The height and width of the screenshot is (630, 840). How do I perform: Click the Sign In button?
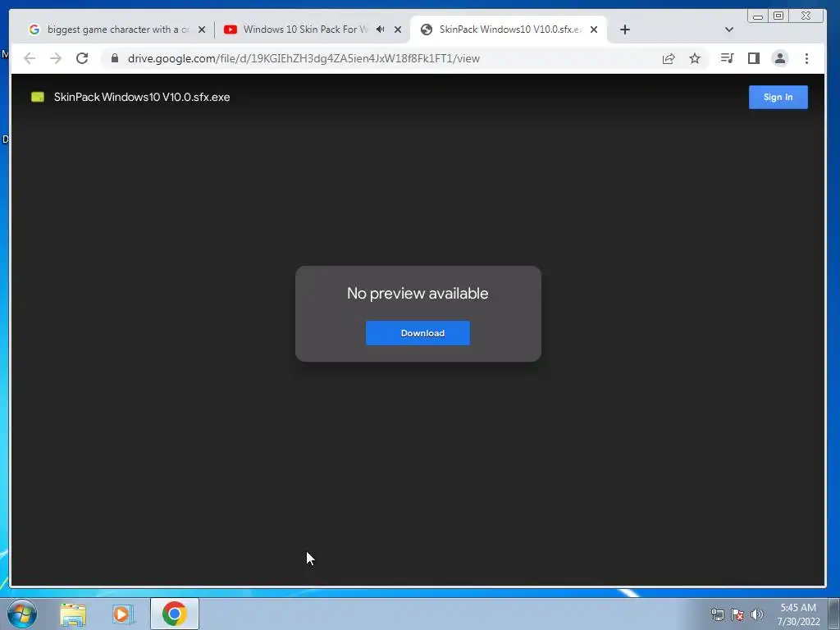point(778,97)
